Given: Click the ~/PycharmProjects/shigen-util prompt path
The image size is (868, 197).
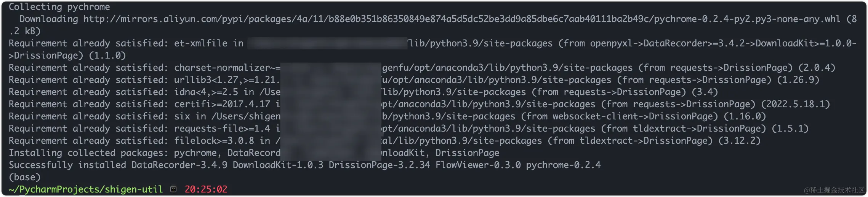Looking at the screenshot, I should [x=86, y=189].
